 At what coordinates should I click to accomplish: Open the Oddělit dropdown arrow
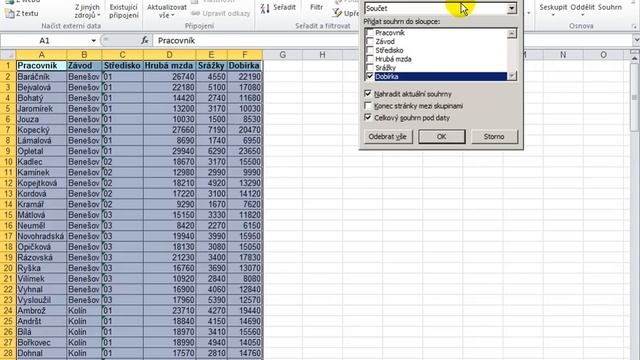[582, 15]
